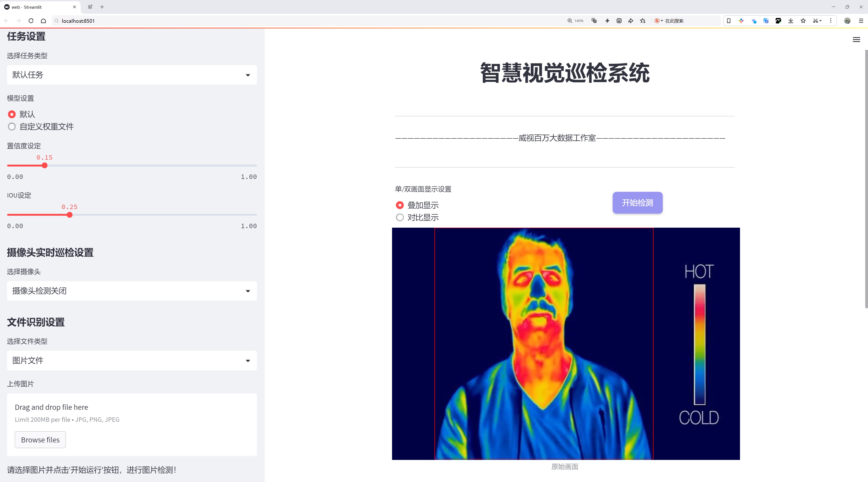Click the IOU slider handle at 0.25

point(69,215)
